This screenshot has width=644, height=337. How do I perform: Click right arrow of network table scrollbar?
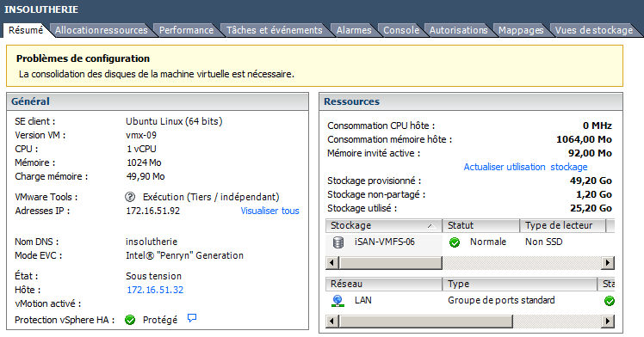608,321
